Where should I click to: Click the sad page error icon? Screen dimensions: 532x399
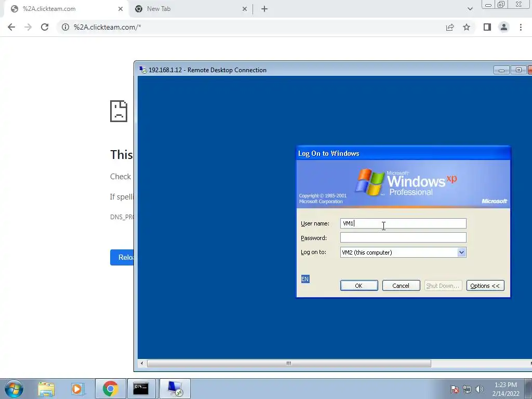pos(119,111)
